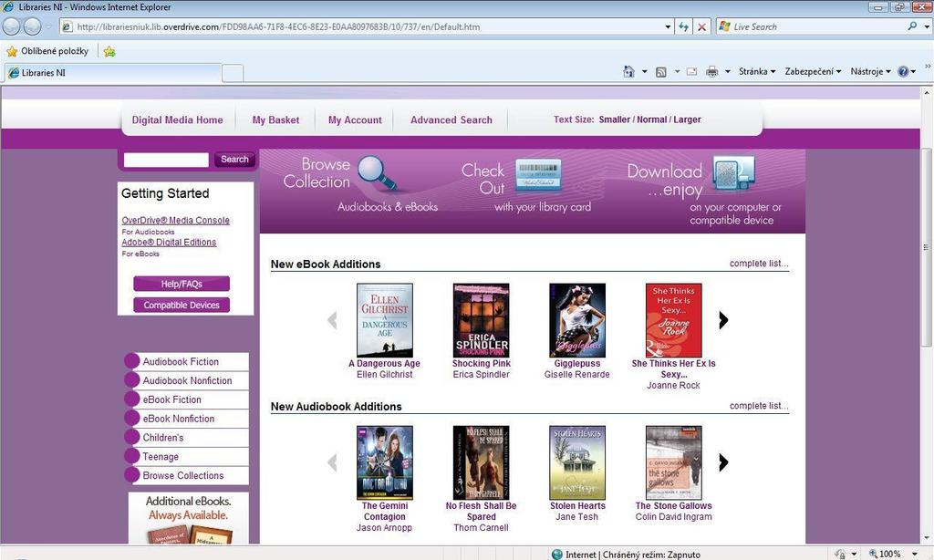Browse the Teenage category
Image resolution: width=934 pixels, height=560 pixels.
tap(161, 457)
